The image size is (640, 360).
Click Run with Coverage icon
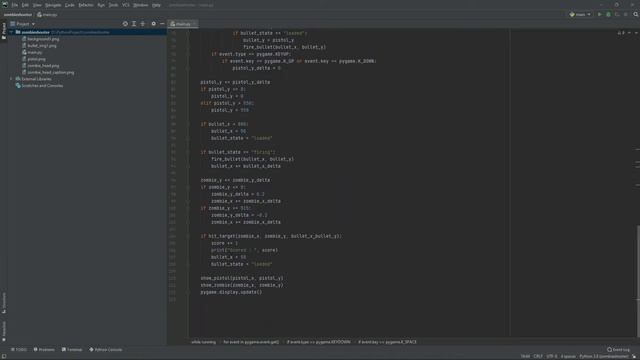tap(617, 14)
